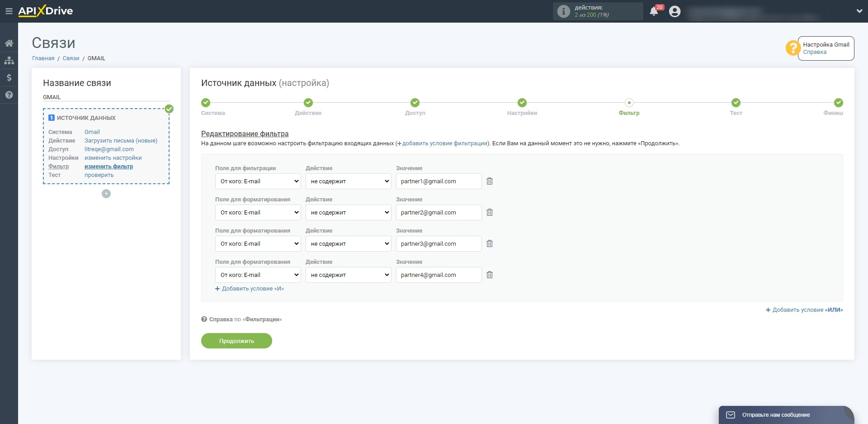Open the dollar billing sidebar icon

click(x=9, y=78)
